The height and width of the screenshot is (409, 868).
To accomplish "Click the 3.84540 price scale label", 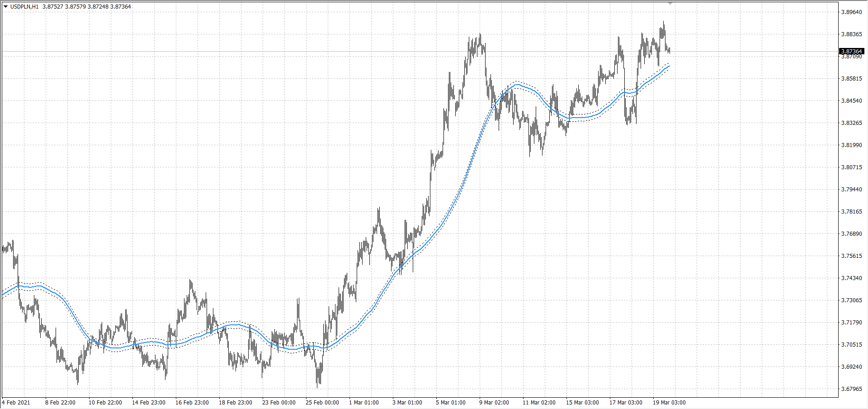I will point(851,101).
